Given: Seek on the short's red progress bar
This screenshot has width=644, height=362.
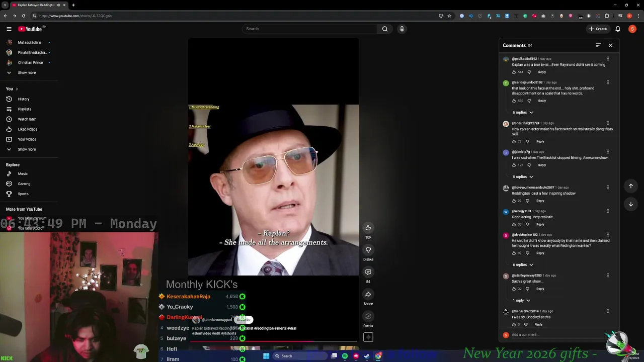Looking at the screenshot, I should click(x=273, y=342).
